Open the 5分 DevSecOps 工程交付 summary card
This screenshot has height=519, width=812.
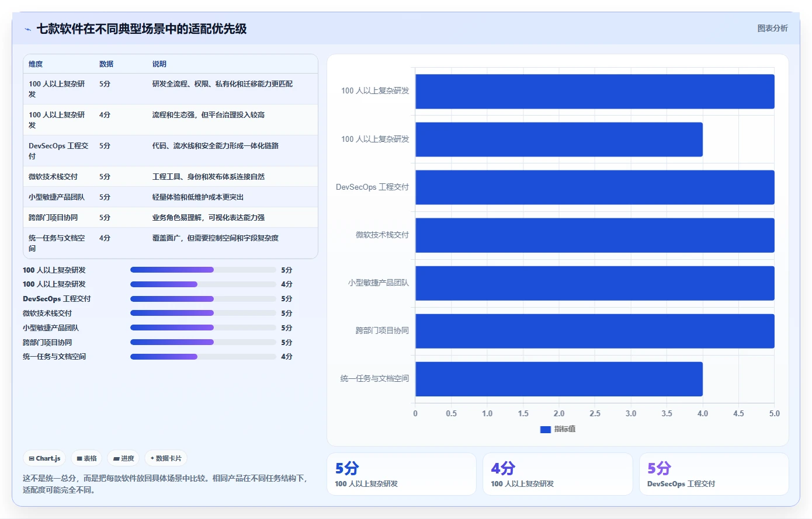coord(714,474)
